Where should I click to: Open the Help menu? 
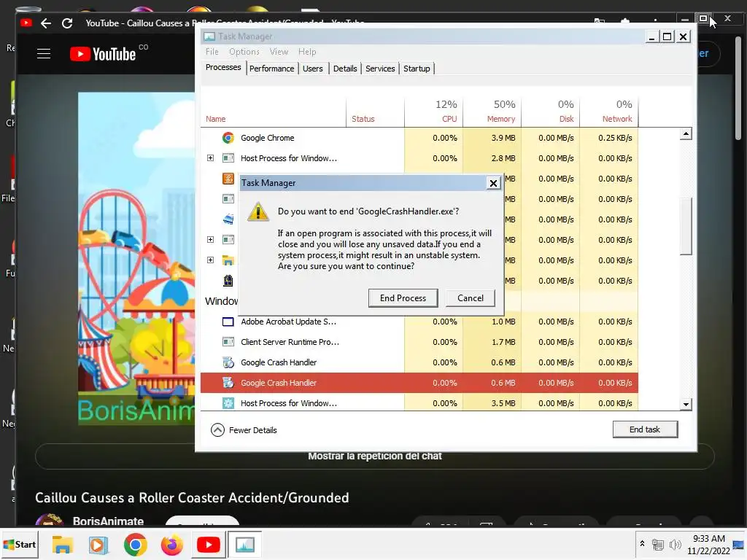(x=307, y=52)
